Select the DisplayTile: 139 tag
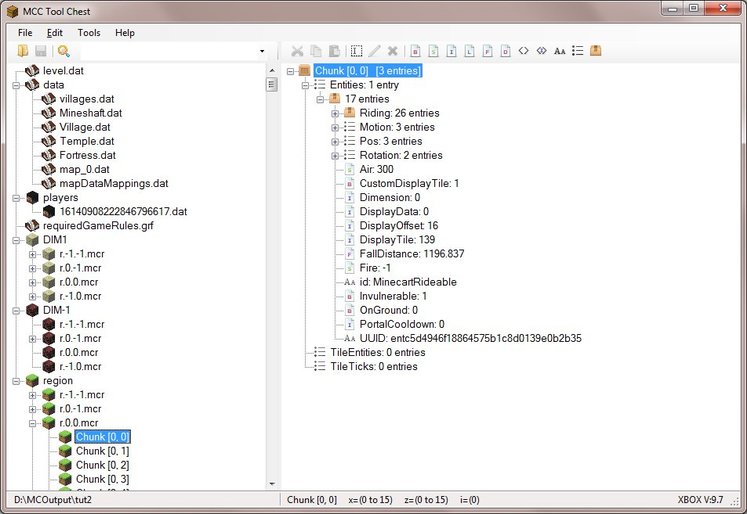The image size is (747, 514). [397, 240]
